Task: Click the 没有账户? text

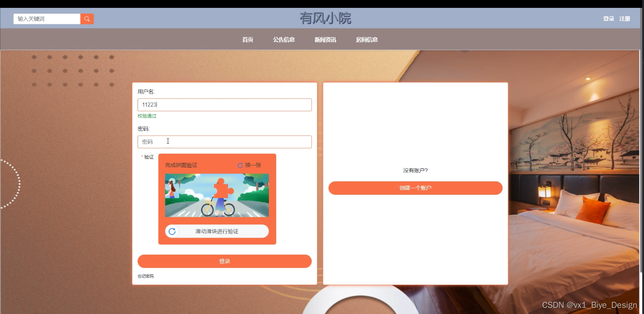Action: pyautogui.click(x=415, y=171)
